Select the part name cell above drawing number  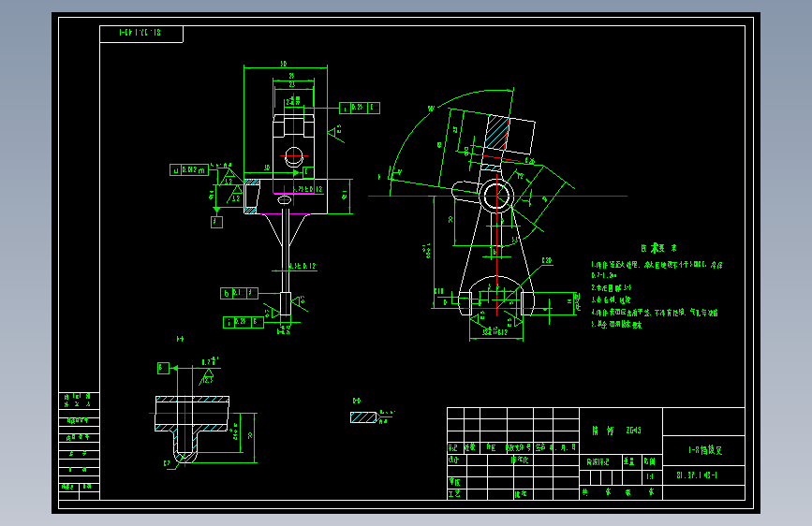pyautogui.click(x=703, y=450)
